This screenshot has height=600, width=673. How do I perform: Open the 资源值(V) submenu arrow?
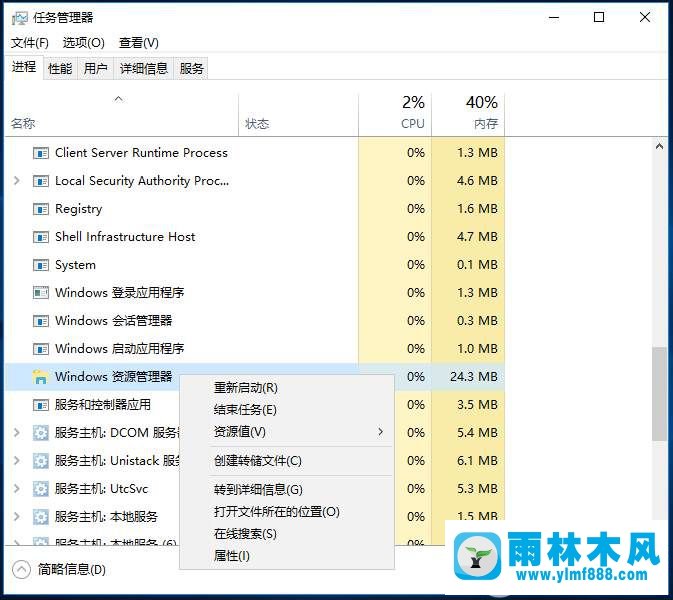pos(380,432)
